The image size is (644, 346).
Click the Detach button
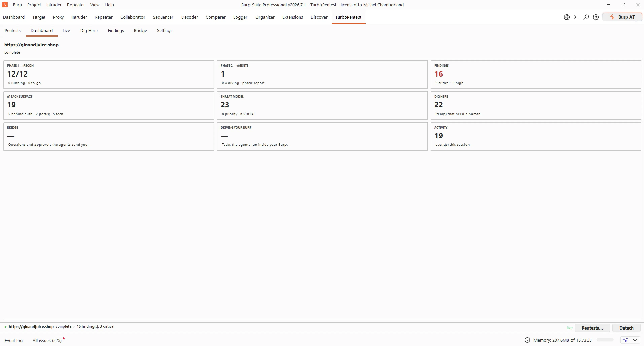pyautogui.click(x=626, y=328)
